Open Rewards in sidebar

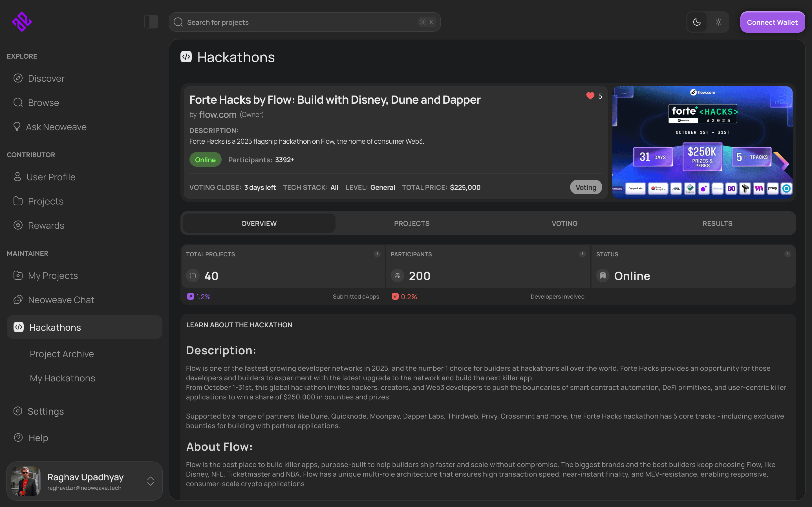tap(46, 225)
